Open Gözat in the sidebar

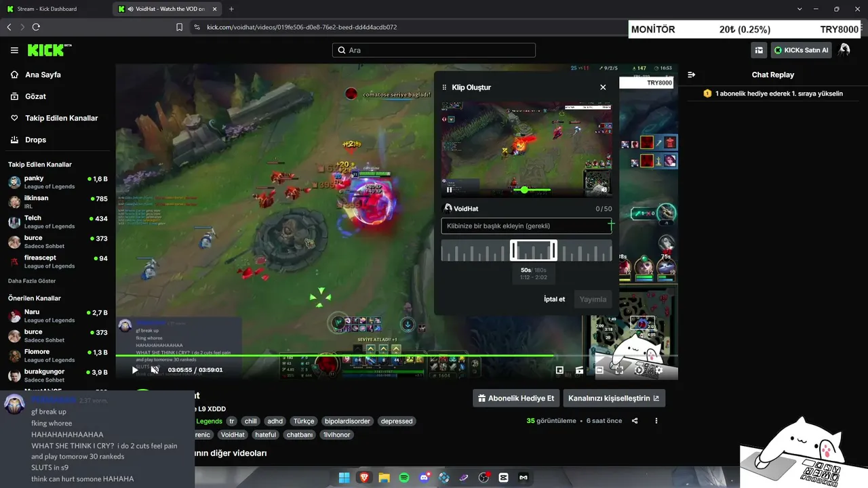tap(35, 96)
